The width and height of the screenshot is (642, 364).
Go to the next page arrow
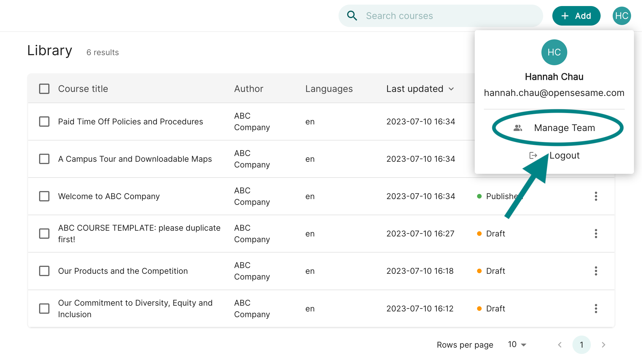(x=603, y=344)
